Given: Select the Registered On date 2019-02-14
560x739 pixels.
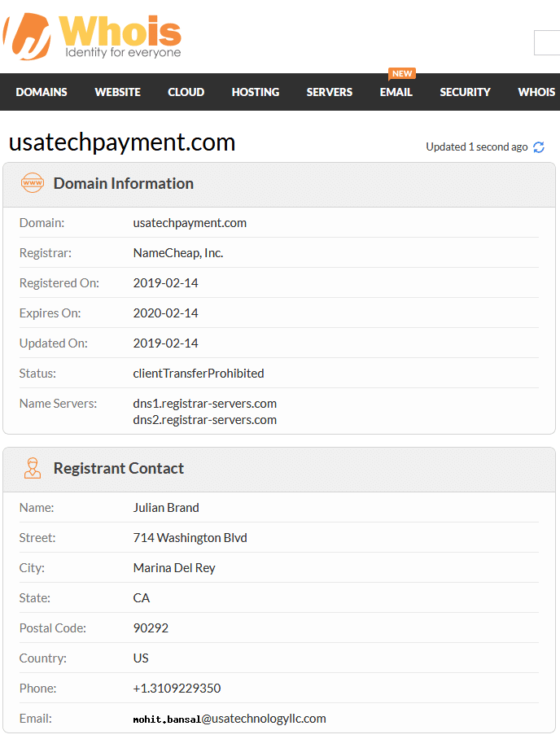Looking at the screenshot, I should click(165, 283).
